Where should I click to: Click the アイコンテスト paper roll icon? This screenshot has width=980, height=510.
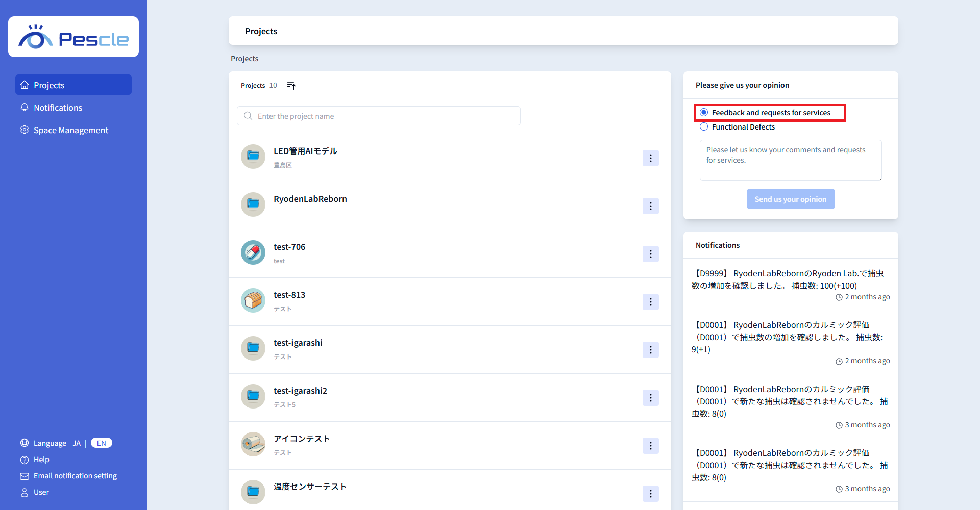(x=253, y=444)
